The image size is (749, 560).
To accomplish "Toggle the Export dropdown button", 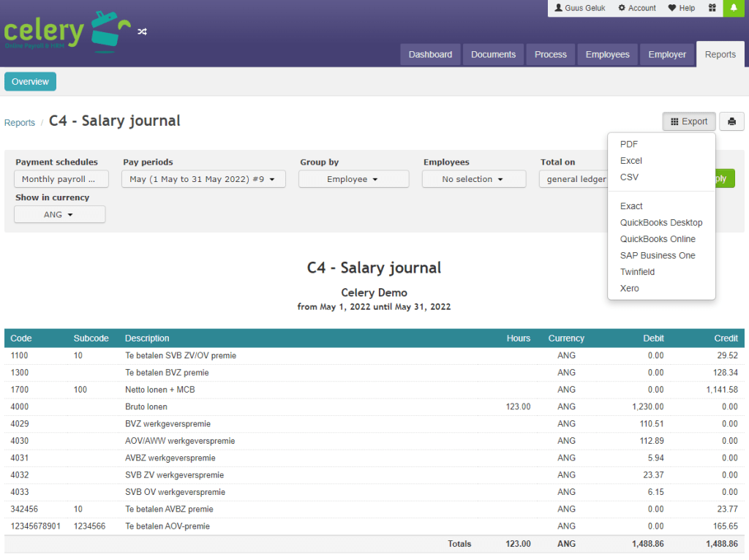I will pyautogui.click(x=689, y=122).
